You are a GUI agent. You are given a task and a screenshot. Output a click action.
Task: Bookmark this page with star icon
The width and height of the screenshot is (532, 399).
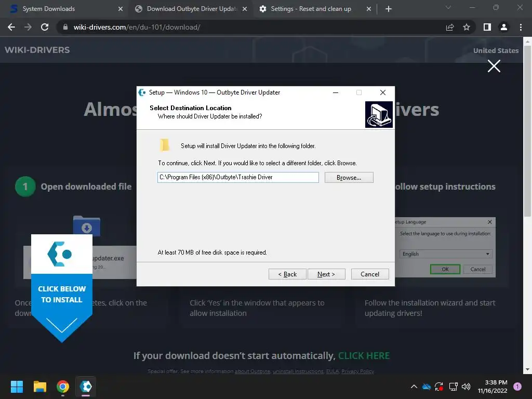pyautogui.click(x=467, y=27)
